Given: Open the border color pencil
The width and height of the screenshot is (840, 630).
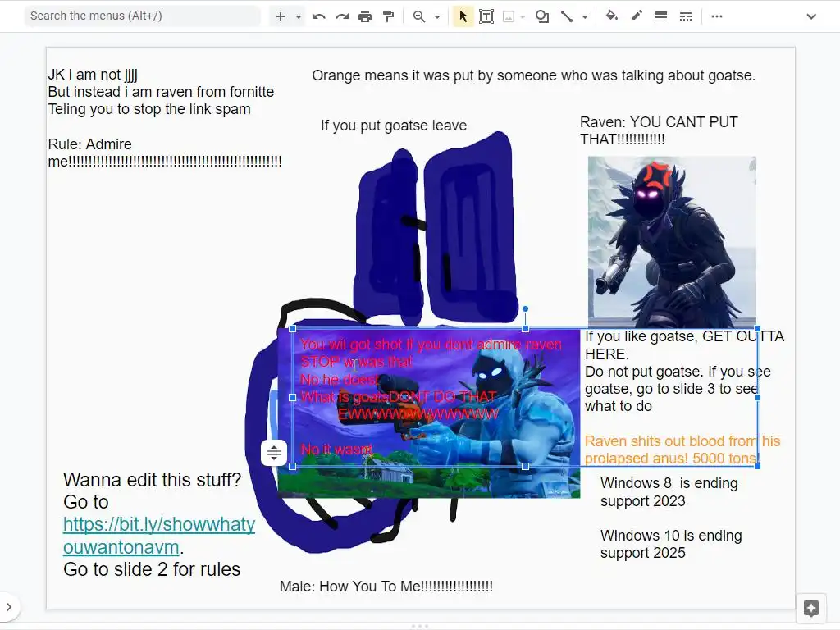Looking at the screenshot, I should [637, 16].
